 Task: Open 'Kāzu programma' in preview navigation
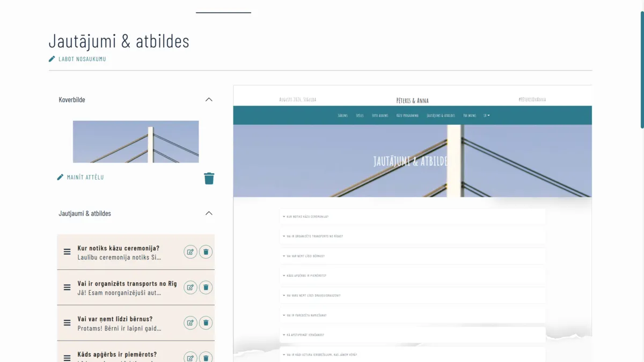coord(407,115)
